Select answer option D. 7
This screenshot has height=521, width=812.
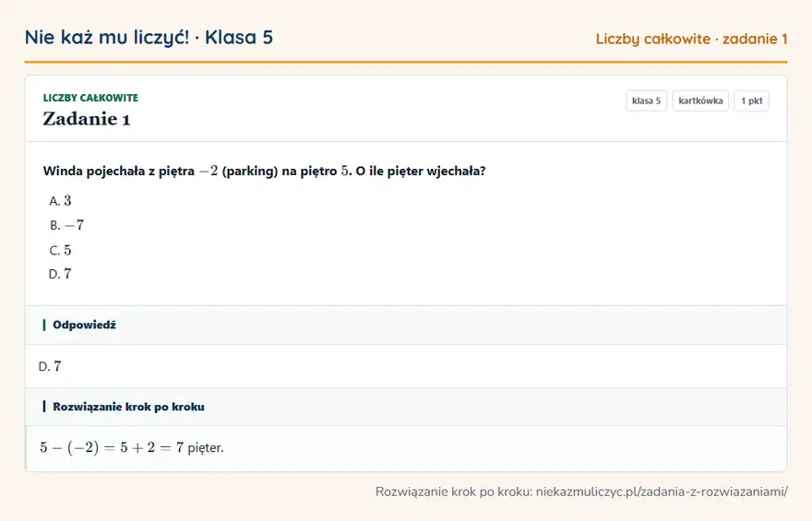point(60,274)
